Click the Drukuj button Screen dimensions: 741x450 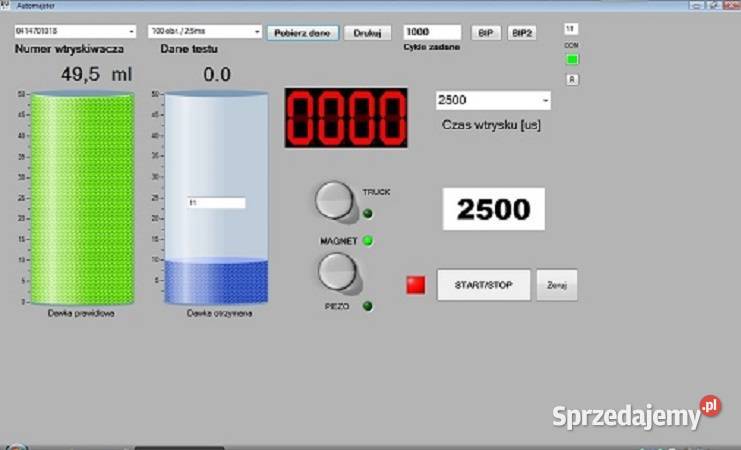pos(367,32)
